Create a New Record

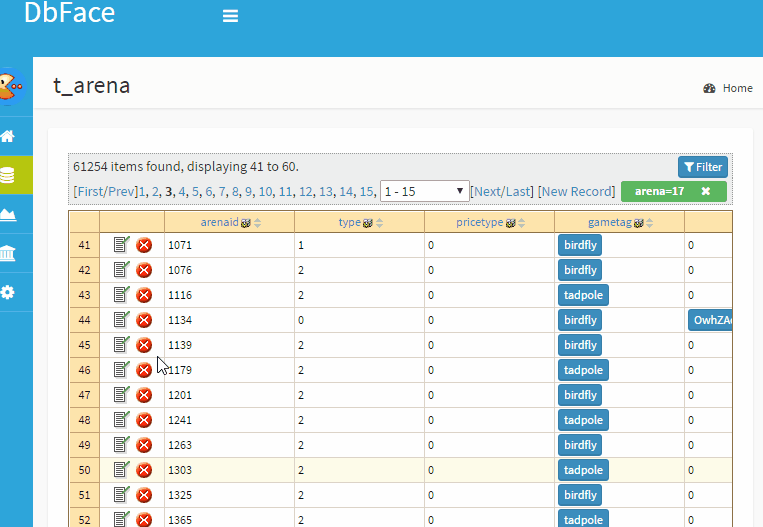coord(576,192)
